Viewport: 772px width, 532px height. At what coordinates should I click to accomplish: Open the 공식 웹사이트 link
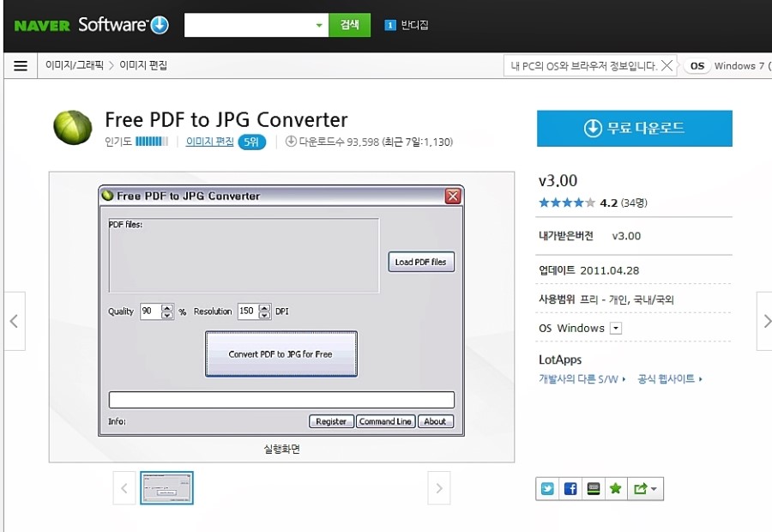[x=670, y=378]
